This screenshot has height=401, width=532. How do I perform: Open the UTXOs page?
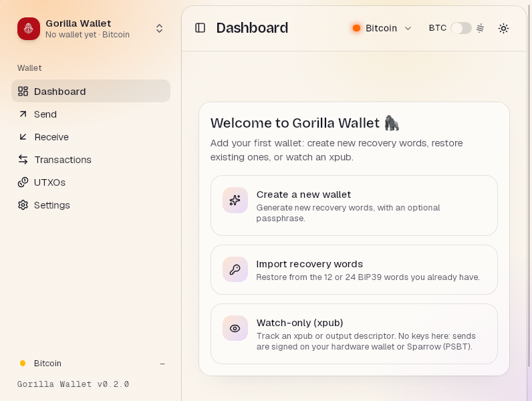pos(91,182)
